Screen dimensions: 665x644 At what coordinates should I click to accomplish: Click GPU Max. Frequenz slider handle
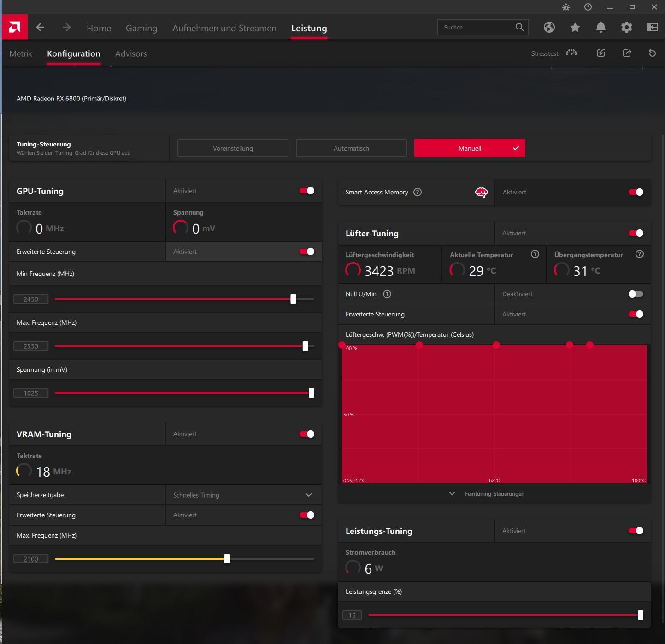click(x=305, y=346)
